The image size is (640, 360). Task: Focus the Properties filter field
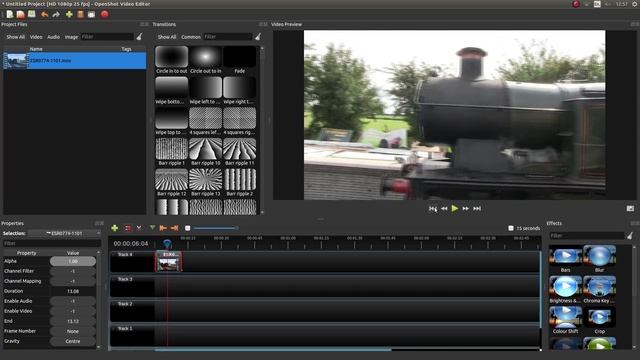pos(51,243)
